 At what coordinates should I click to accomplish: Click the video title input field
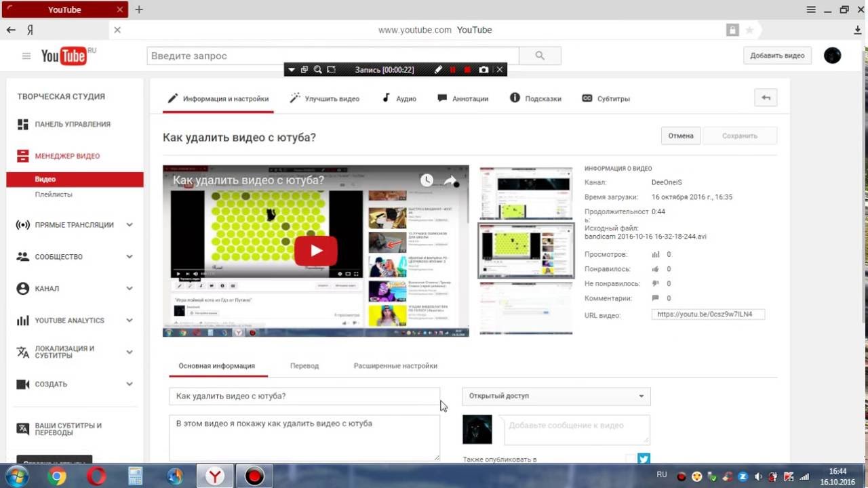coord(304,396)
